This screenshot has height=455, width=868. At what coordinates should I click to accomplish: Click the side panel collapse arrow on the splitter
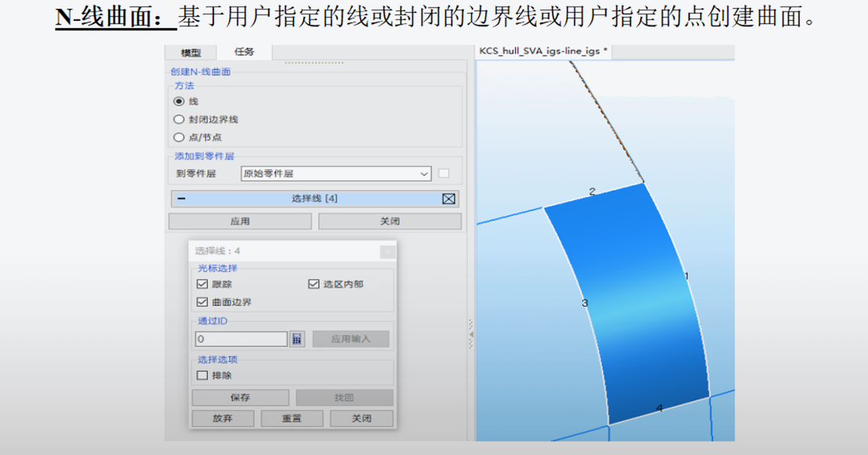472,336
